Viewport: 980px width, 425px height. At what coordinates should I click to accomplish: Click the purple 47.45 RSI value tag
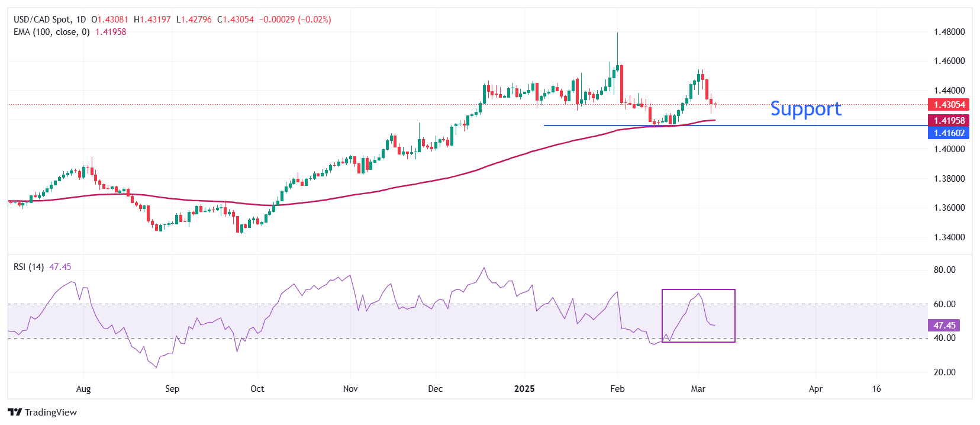coord(944,326)
